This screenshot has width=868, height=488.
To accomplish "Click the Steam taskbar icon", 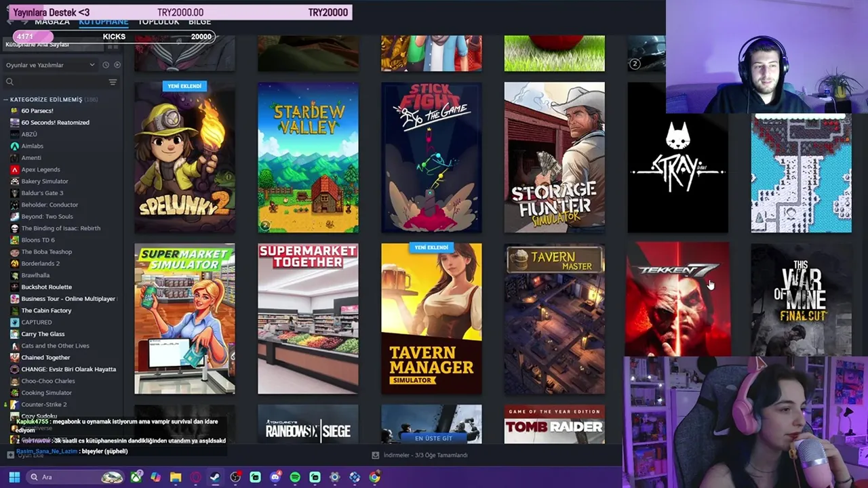I will click(216, 477).
